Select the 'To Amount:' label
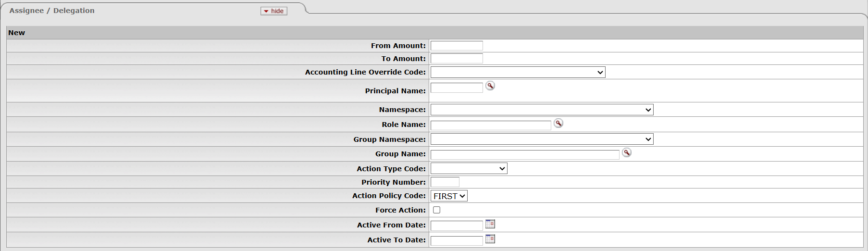Screen dimensions: 868x251 coord(403,59)
